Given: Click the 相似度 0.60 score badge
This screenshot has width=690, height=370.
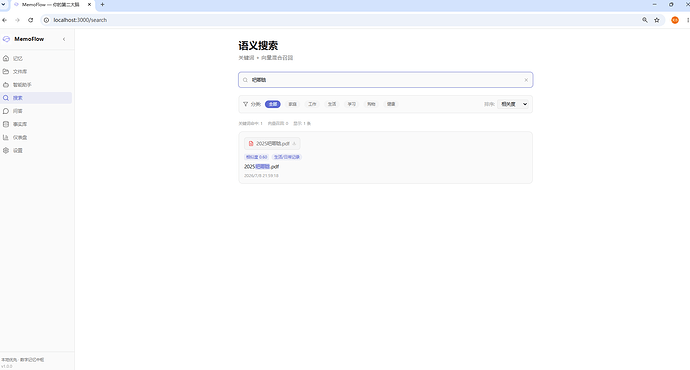Looking at the screenshot, I should [257, 157].
